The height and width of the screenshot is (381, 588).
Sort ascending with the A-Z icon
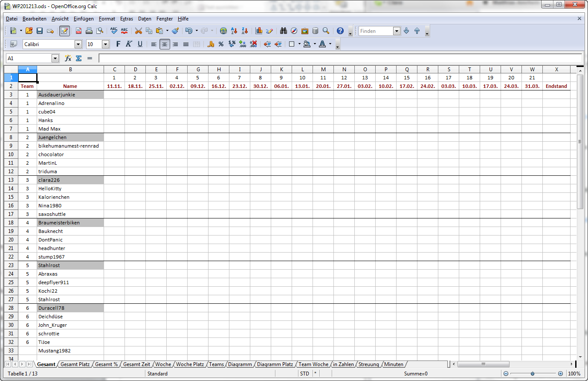pyautogui.click(x=234, y=31)
